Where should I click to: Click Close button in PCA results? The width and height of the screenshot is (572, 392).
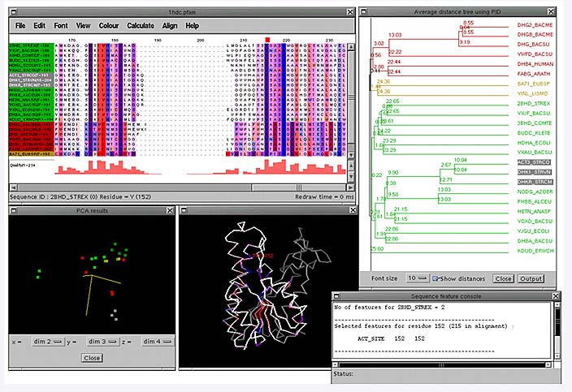[91, 358]
